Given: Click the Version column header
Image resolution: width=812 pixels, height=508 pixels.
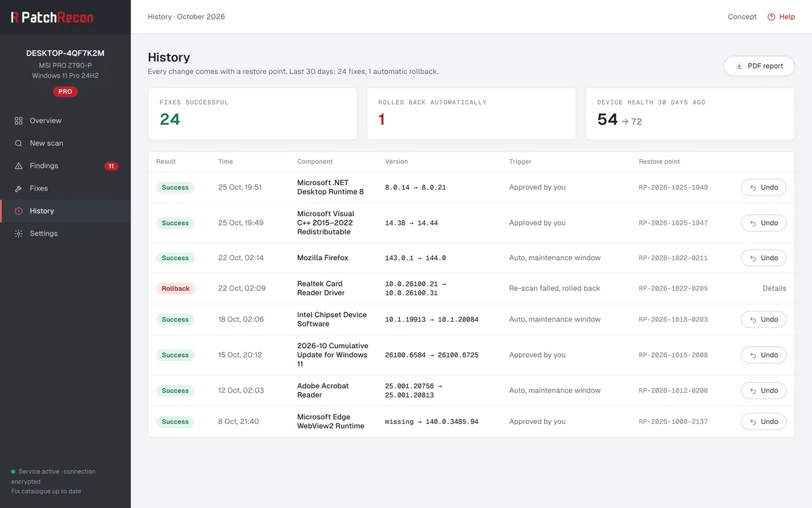Looking at the screenshot, I should [397, 162].
